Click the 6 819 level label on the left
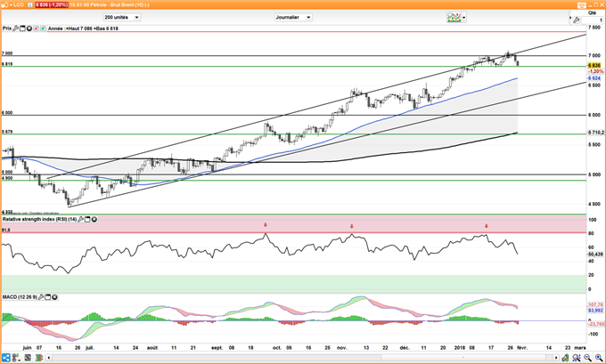 7,64
